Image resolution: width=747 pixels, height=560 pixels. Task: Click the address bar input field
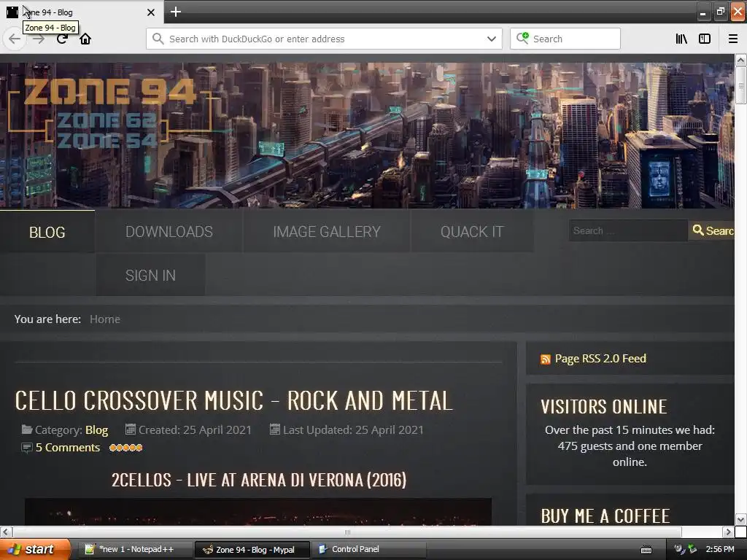point(324,39)
